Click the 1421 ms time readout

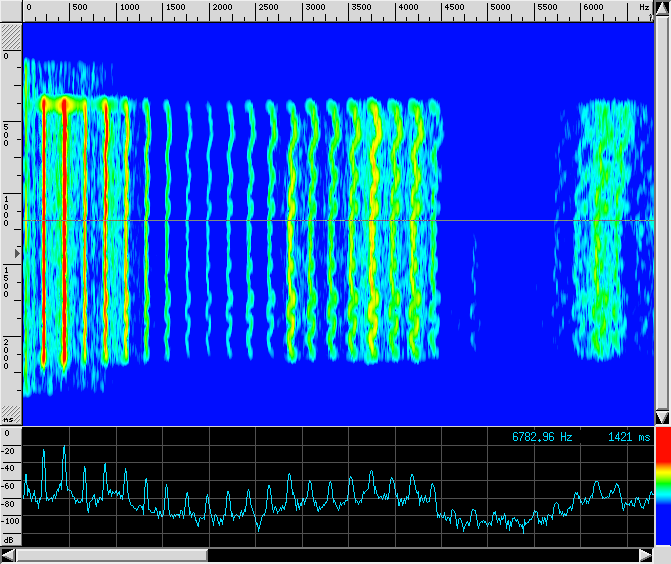pyautogui.click(x=629, y=437)
